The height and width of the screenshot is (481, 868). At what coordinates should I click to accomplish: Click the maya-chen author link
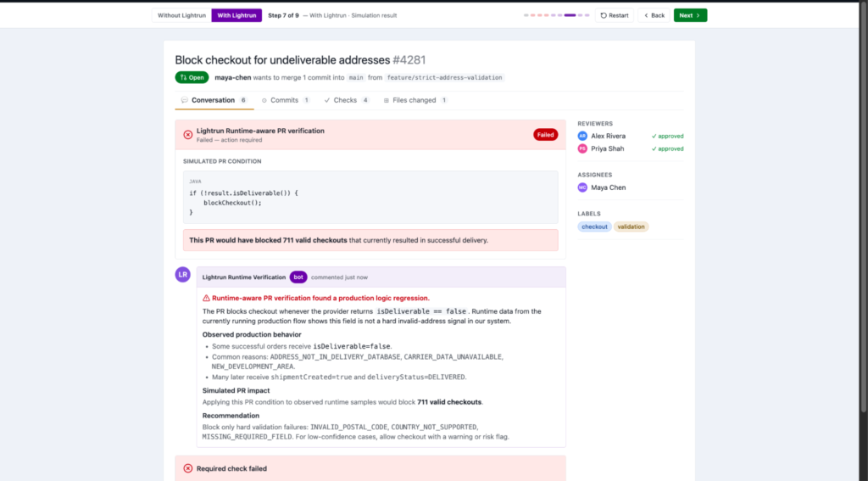point(232,77)
